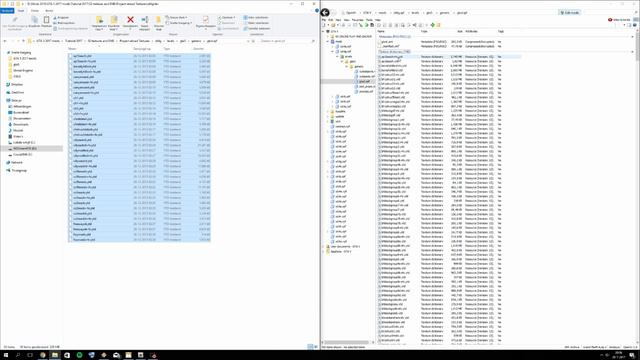Expand the x64 folder in OpenIV tree

pos(328,121)
